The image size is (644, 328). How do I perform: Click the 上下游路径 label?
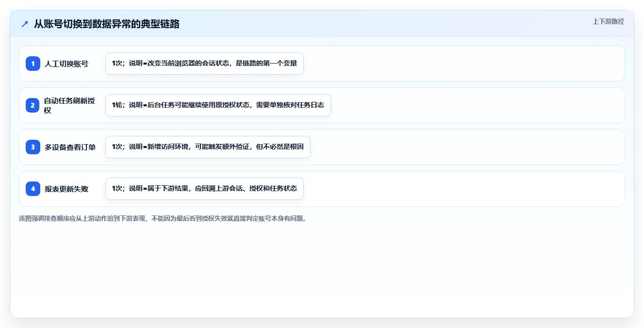click(608, 22)
